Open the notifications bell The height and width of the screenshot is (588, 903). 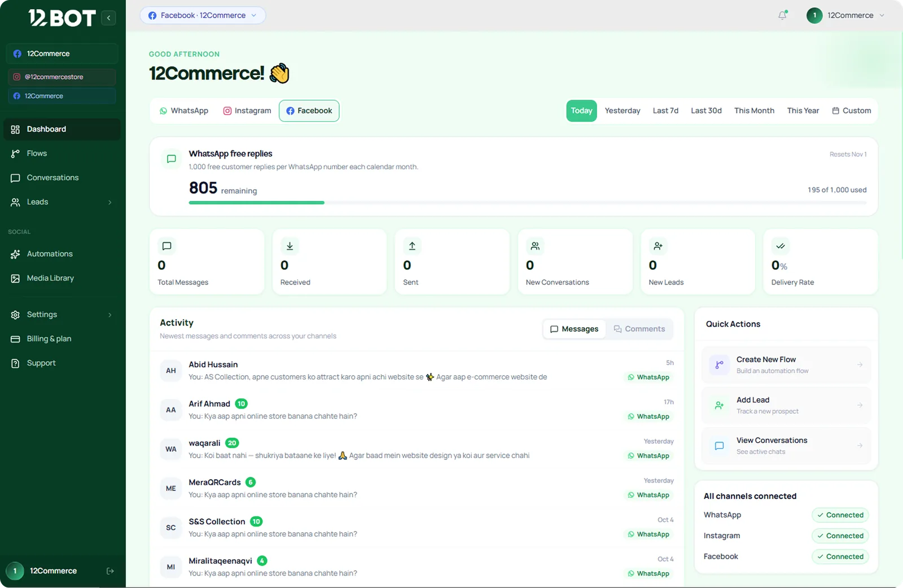[x=782, y=15]
